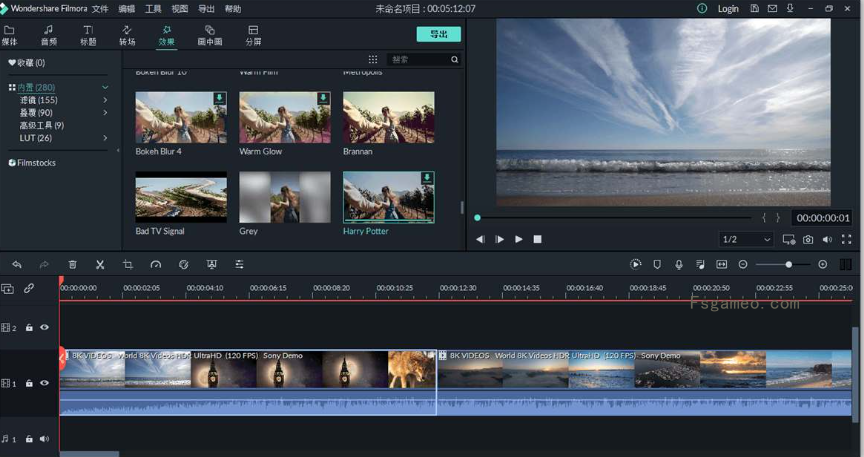Record voiceover with microphone icon
864x457 pixels.
tap(679, 265)
